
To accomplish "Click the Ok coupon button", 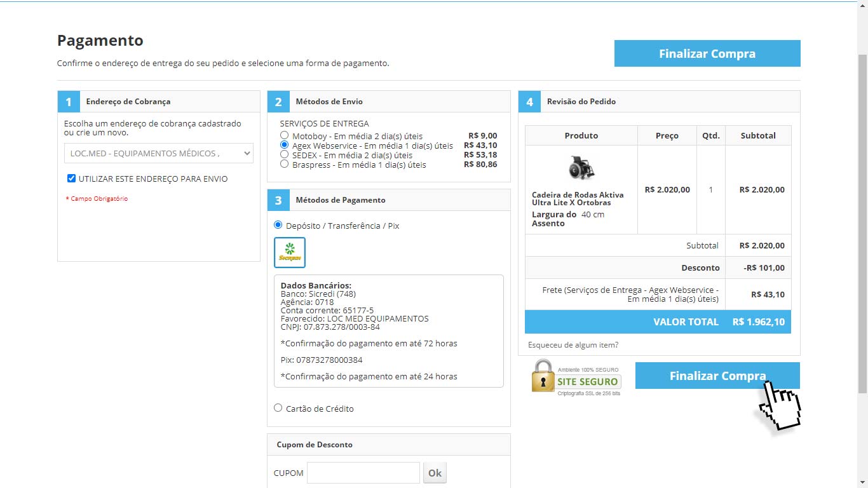I will 435,473.
